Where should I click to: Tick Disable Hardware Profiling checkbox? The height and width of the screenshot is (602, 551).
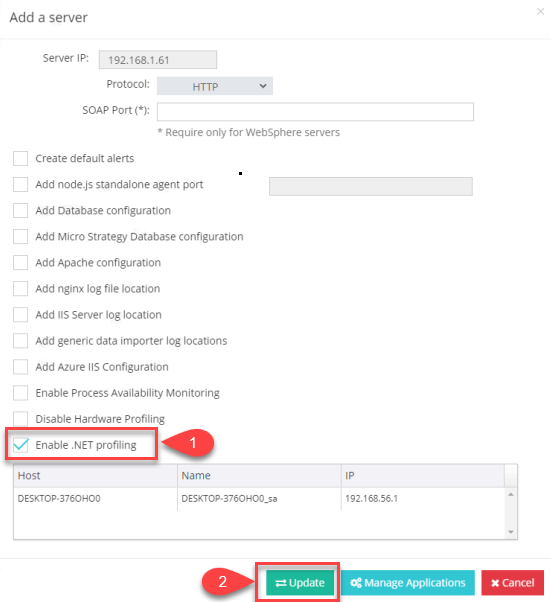(20, 418)
